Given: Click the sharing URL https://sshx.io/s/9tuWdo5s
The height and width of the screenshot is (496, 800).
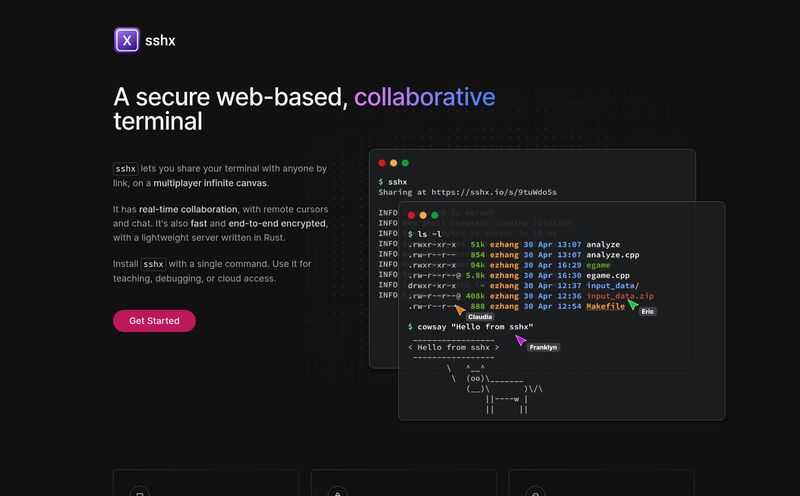Looking at the screenshot, I should pyautogui.click(x=494, y=192).
